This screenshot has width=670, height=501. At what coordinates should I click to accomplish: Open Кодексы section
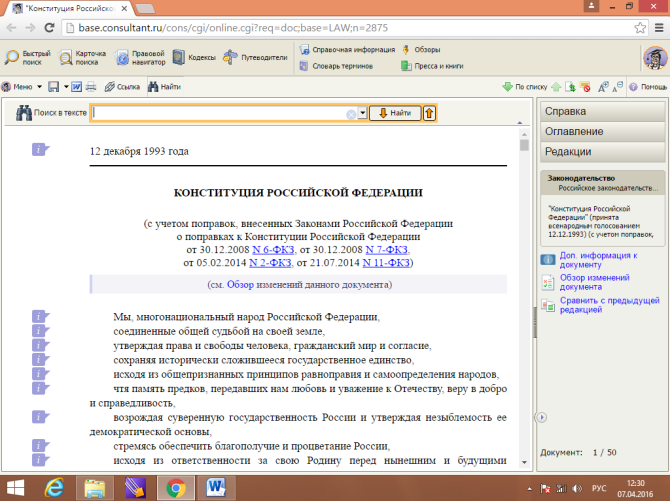coord(194,57)
